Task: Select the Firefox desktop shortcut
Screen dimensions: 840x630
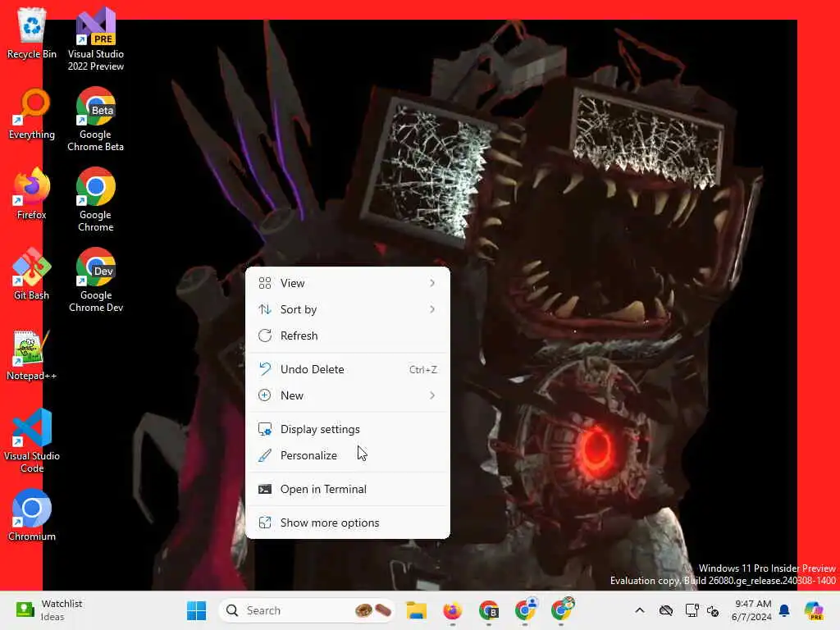Action: (x=32, y=194)
